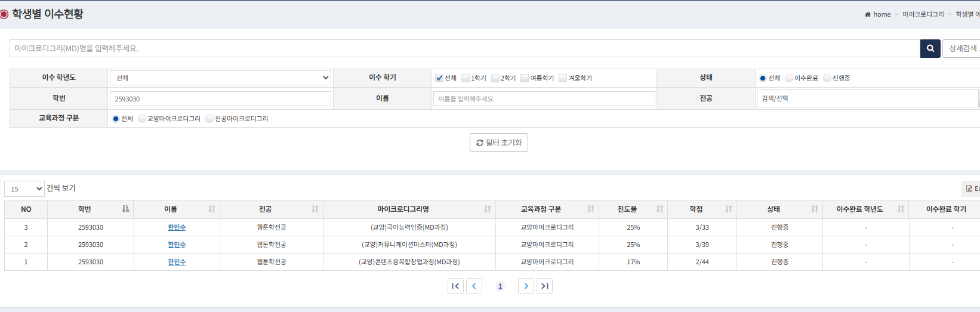Sort table by 학번 column icon
Image resolution: width=980 pixels, height=312 pixels.
tap(125, 209)
